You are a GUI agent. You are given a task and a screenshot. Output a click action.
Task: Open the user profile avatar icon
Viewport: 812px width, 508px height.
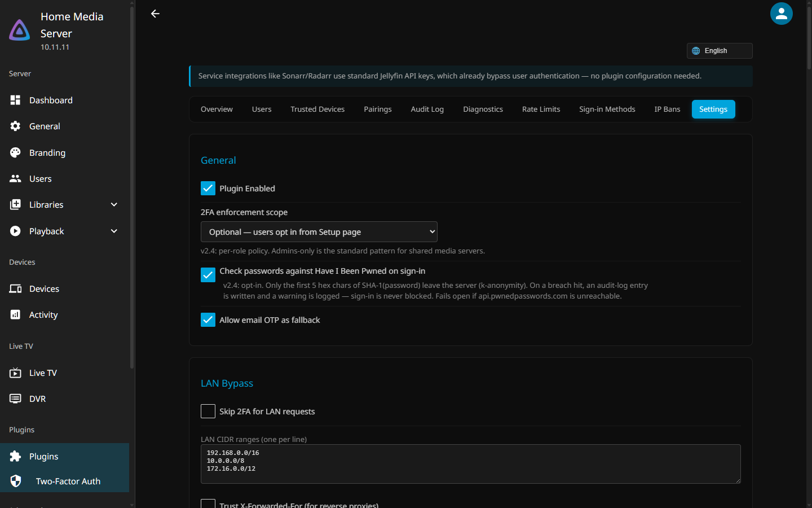coord(781,14)
